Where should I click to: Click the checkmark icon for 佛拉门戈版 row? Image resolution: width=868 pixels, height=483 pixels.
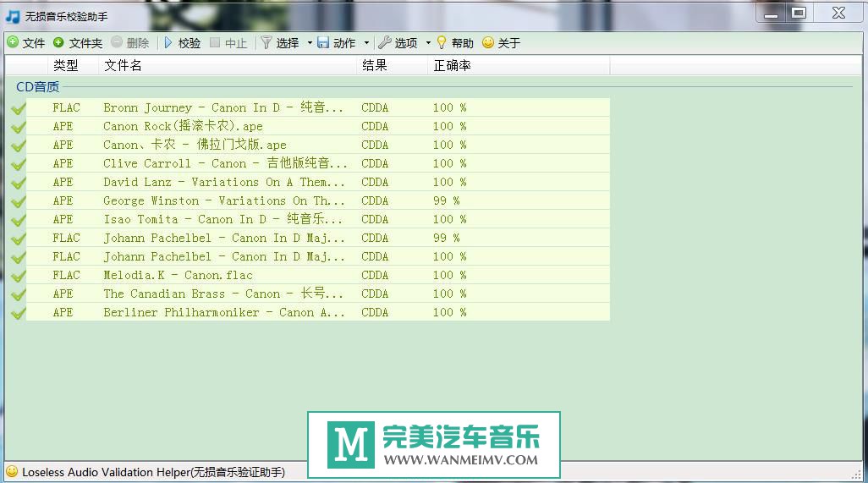coord(19,145)
